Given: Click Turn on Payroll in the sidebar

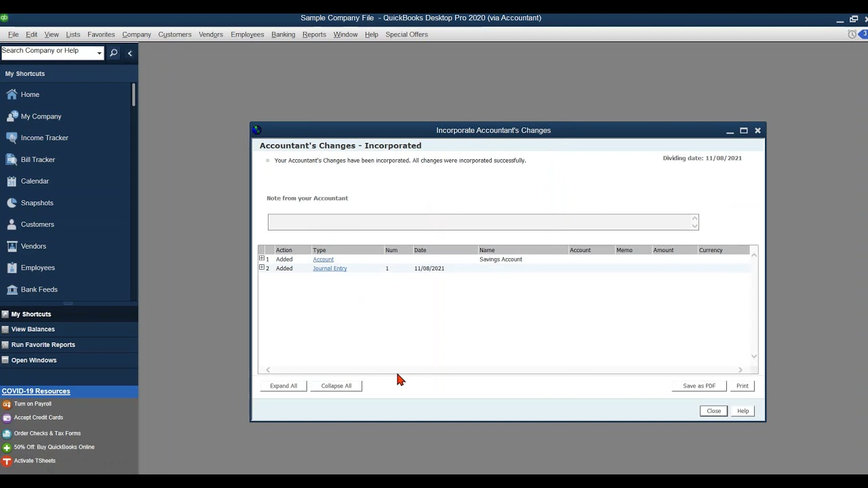Looking at the screenshot, I should coord(33,404).
